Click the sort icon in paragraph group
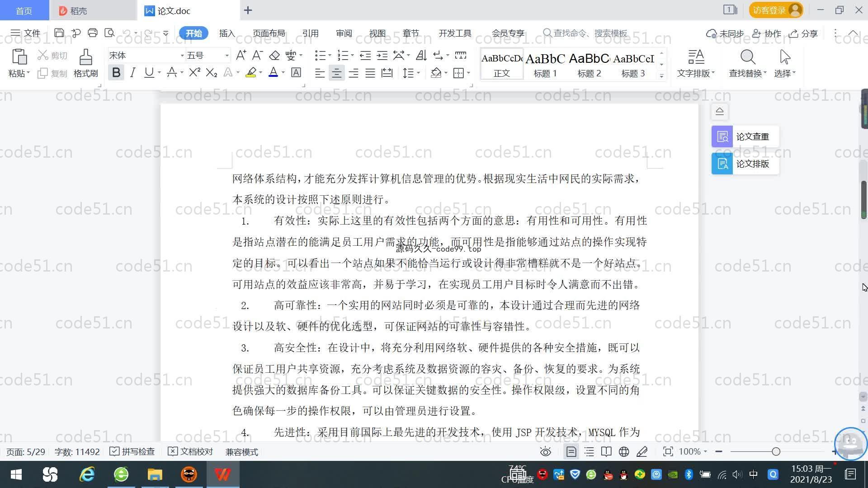 click(x=421, y=55)
